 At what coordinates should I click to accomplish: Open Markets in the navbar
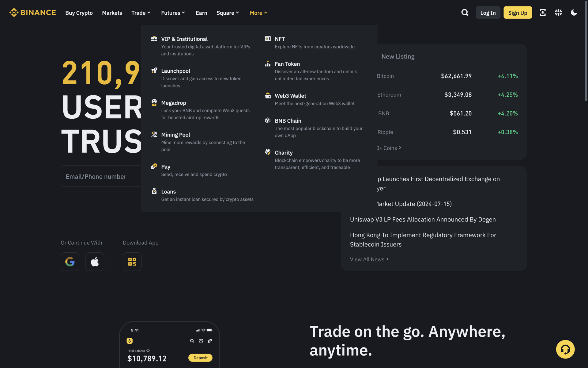pyautogui.click(x=112, y=13)
